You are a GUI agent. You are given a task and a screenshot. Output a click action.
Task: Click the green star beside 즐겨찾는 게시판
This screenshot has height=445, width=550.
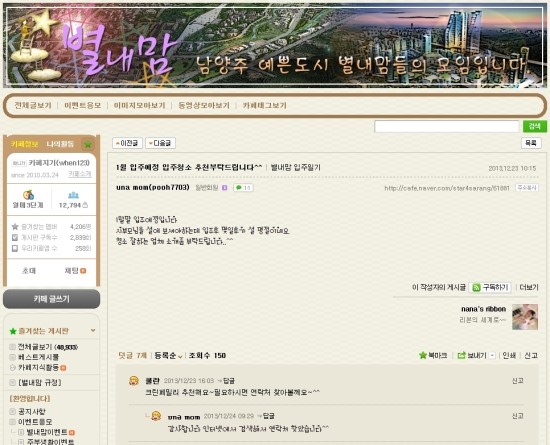coord(13,331)
